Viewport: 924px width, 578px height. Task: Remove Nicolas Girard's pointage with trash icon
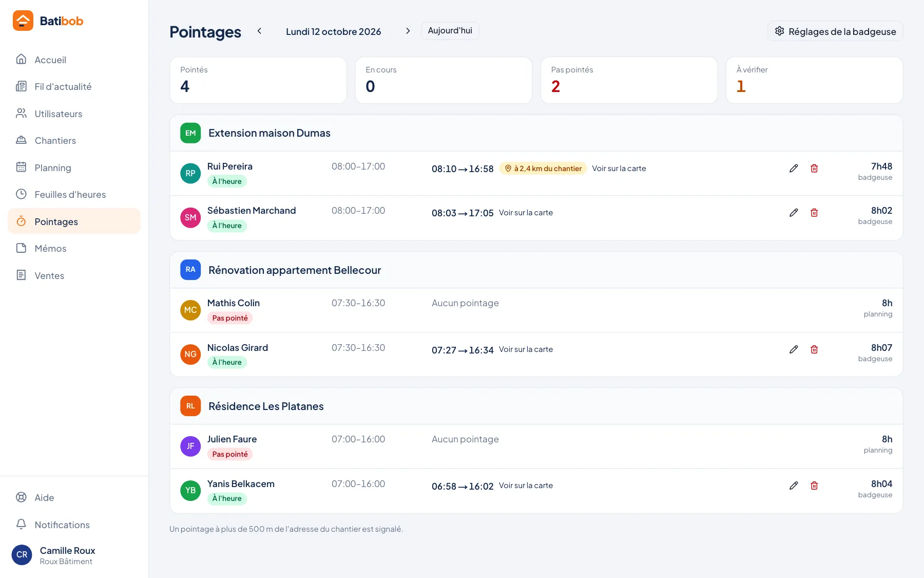pos(814,349)
